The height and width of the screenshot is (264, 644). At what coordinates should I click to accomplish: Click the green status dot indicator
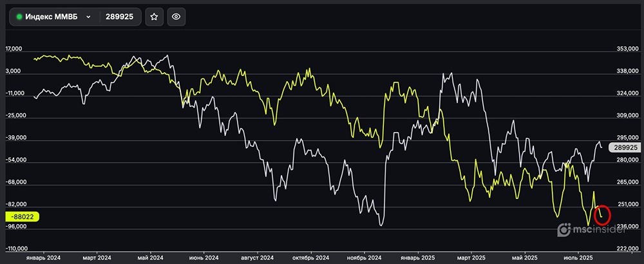(x=19, y=17)
